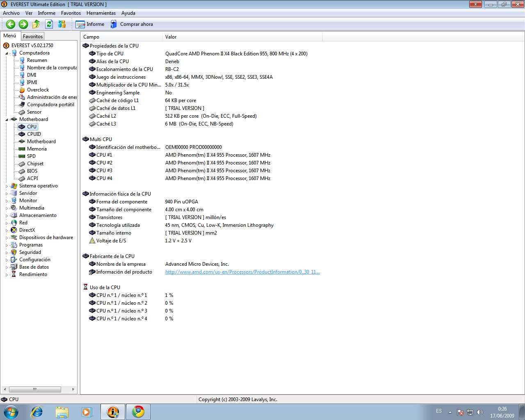The height and width of the screenshot is (420, 525).
Task: Expand the Almacenamiento tree node
Action: pyautogui.click(x=7, y=216)
